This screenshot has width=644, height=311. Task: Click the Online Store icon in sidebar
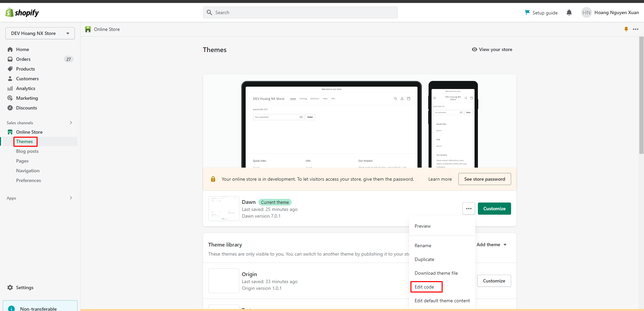tap(10, 132)
